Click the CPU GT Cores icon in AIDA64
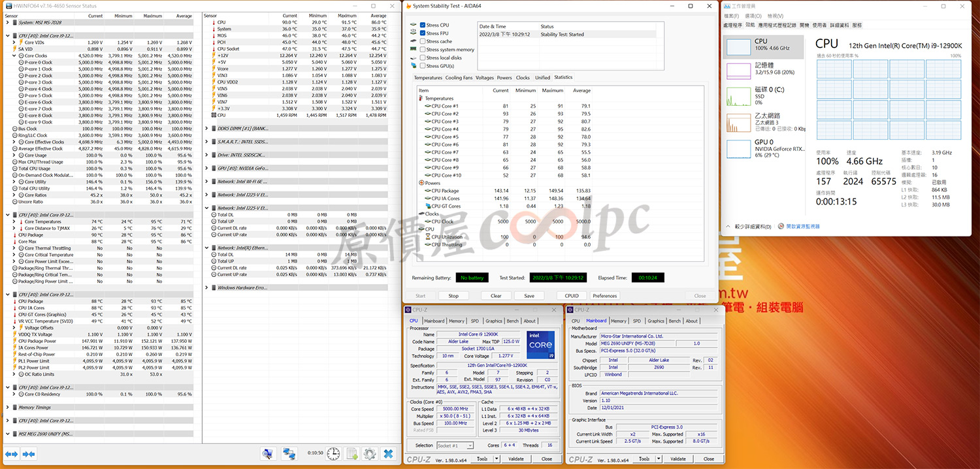Viewport: 980px width, 469px height. click(427, 206)
